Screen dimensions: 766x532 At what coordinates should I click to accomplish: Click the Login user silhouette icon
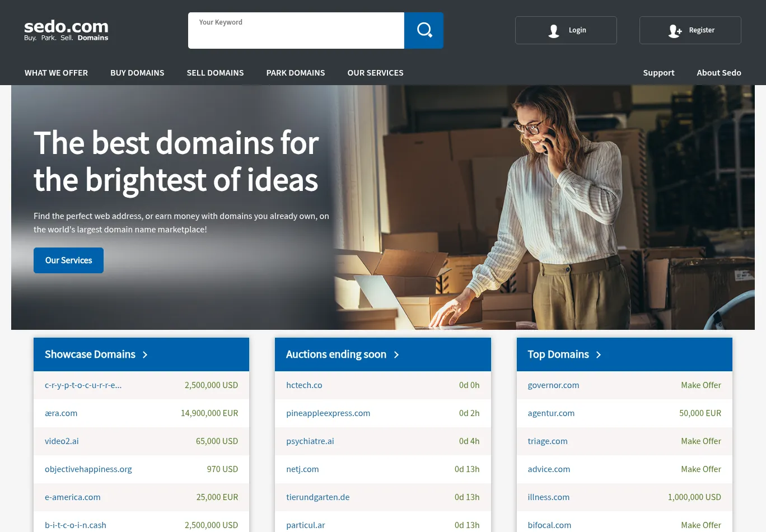(554, 31)
